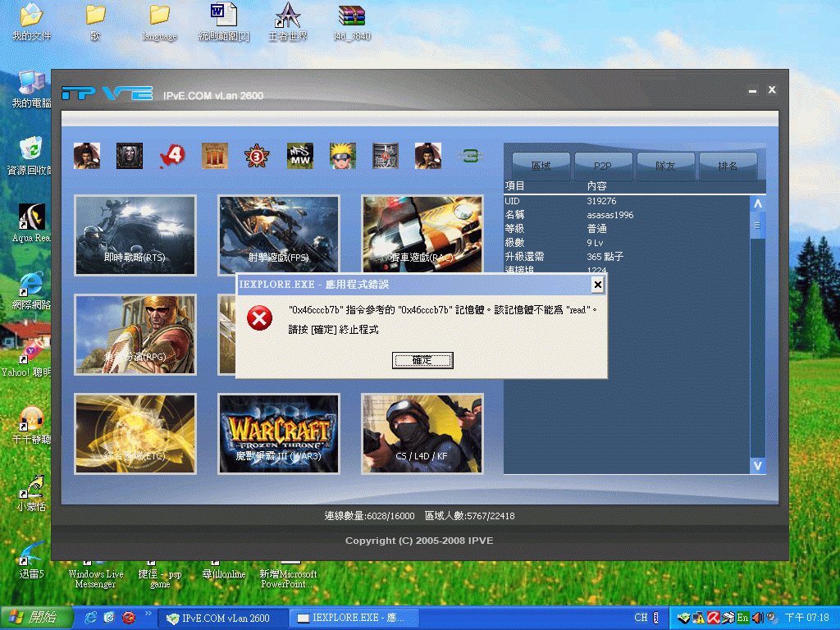Open the Warcraft III Frozen Throne category
The image size is (840, 630).
[278, 433]
